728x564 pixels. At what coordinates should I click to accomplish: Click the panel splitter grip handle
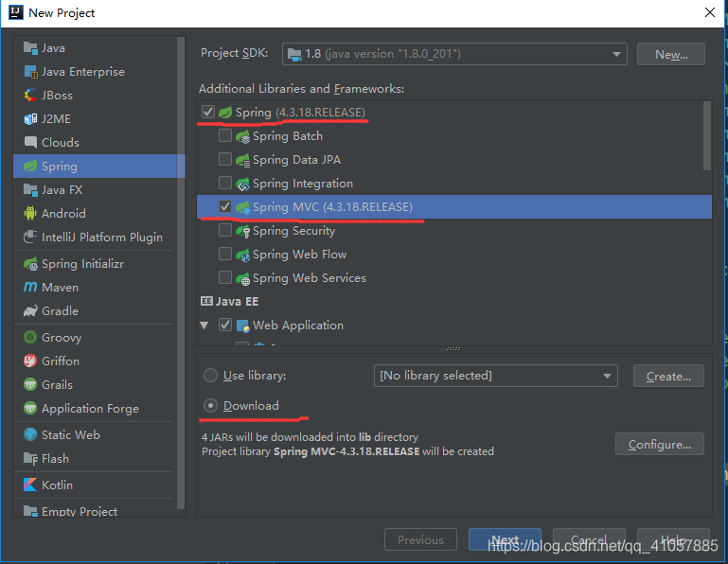[453, 348]
